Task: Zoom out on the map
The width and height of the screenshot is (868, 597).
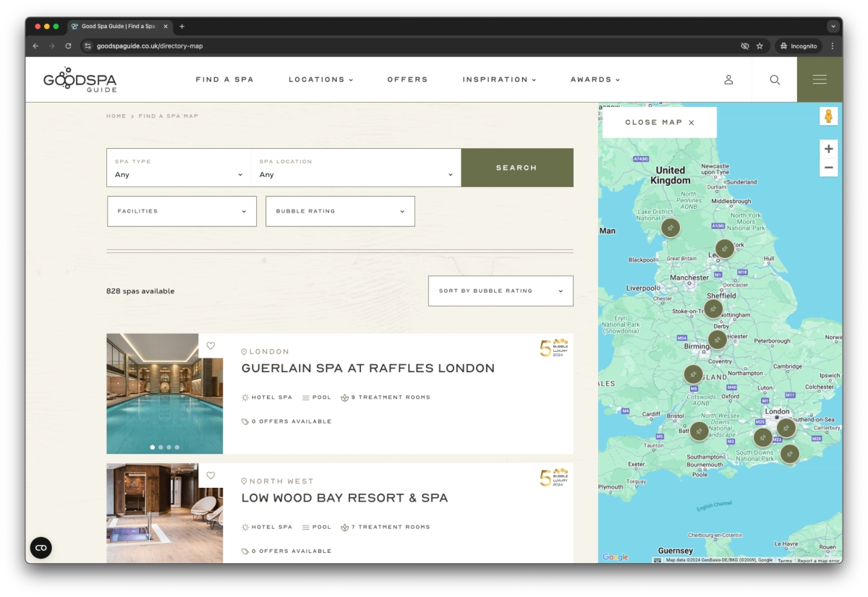Action: pyautogui.click(x=828, y=168)
